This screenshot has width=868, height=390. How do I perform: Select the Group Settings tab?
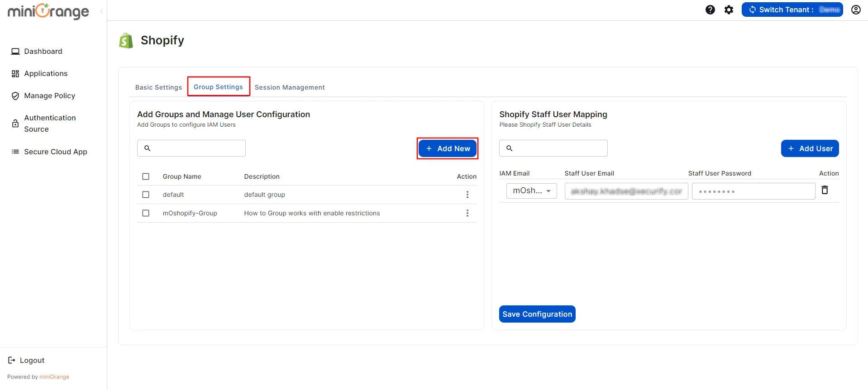(x=219, y=87)
